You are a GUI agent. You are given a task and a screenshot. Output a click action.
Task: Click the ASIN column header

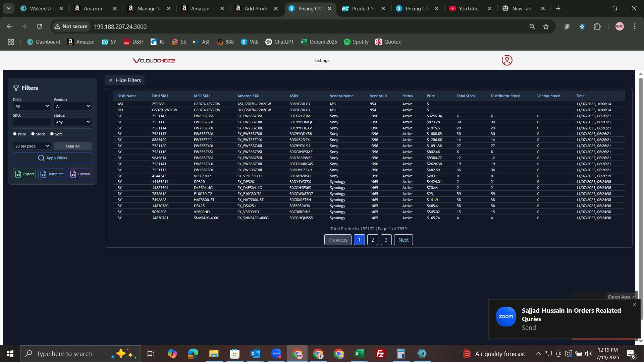[x=293, y=96]
